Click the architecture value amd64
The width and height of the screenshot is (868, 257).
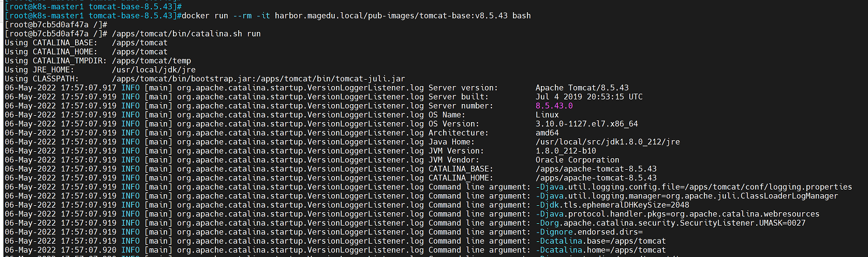(547, 133)
